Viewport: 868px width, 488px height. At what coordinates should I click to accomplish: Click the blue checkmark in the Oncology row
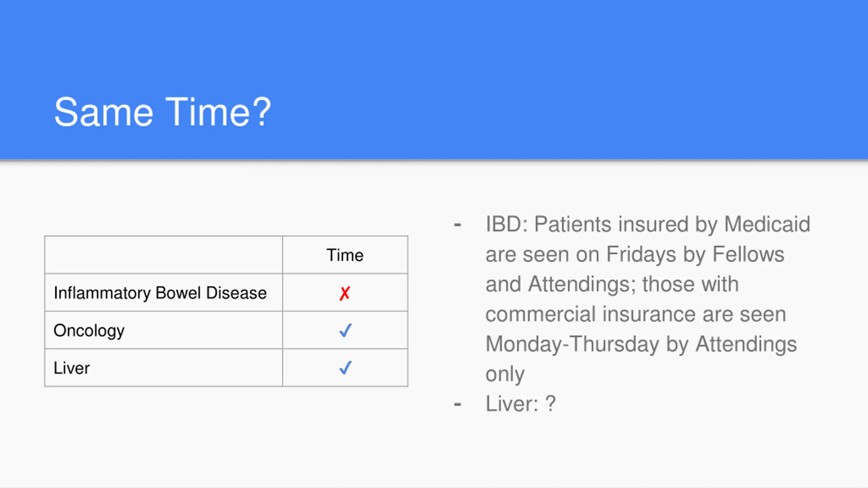(x=345, y=330)
